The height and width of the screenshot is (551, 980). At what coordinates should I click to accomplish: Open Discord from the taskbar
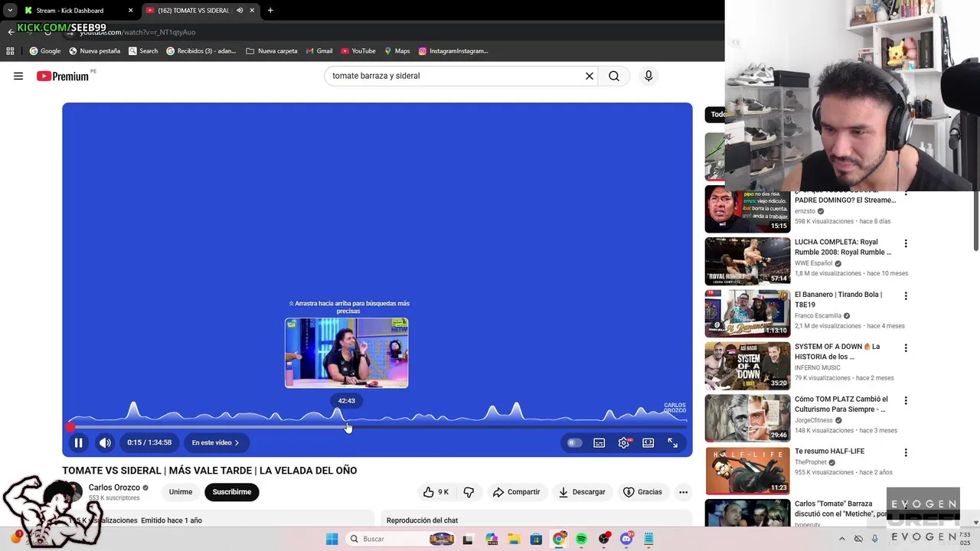click(x=626, y=539)
